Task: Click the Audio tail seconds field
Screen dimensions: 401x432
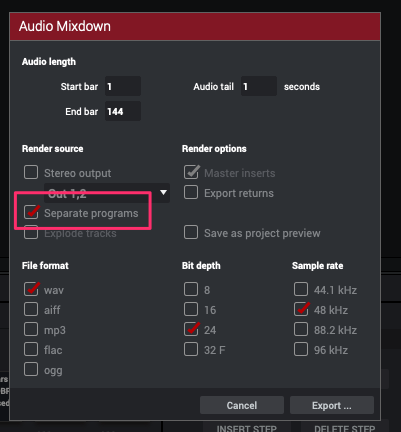Action: tap(259, 86)
